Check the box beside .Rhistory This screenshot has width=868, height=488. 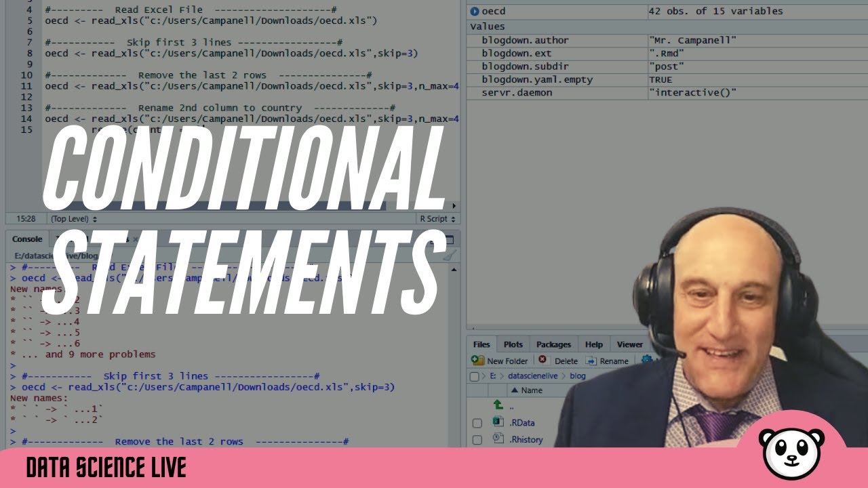tap(477, 439)
